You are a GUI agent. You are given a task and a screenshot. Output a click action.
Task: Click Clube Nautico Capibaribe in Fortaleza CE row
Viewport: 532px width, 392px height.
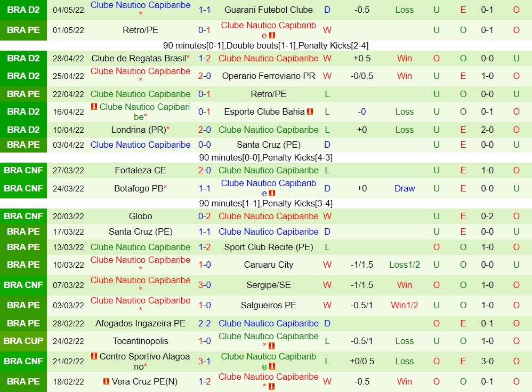click(268, 170)
